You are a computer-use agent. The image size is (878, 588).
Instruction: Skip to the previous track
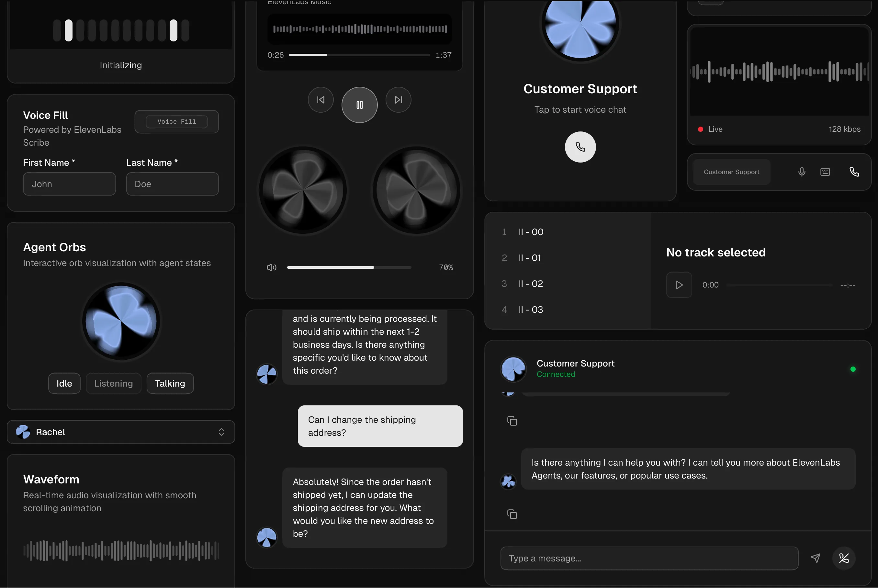[x=321, y=100]
